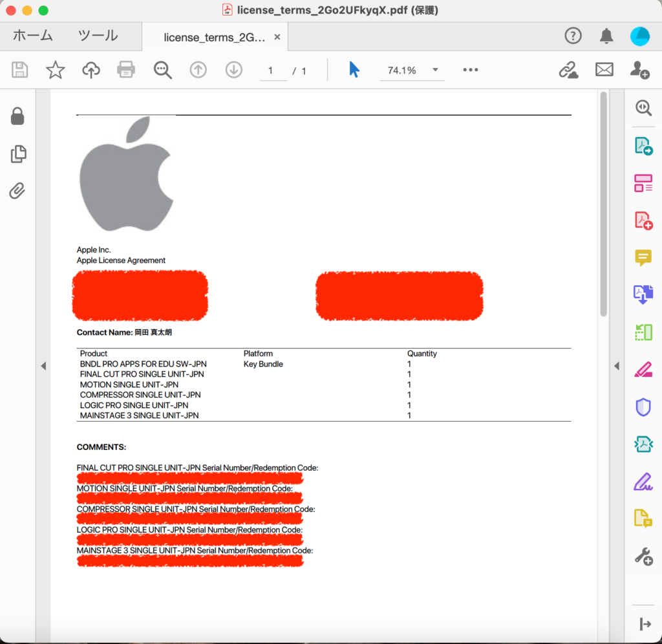Expand the left navigation pane
Viewport: 662px width, 644px height.
tap(43, 366)
